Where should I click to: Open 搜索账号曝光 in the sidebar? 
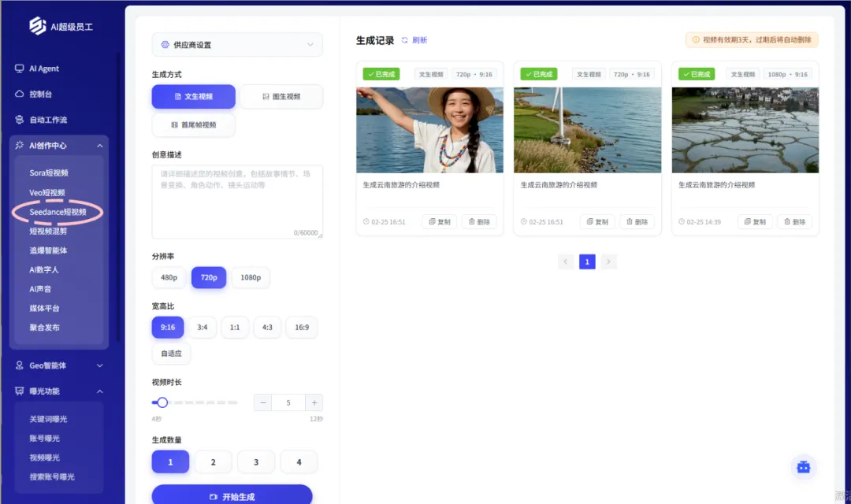coord(52,477)
